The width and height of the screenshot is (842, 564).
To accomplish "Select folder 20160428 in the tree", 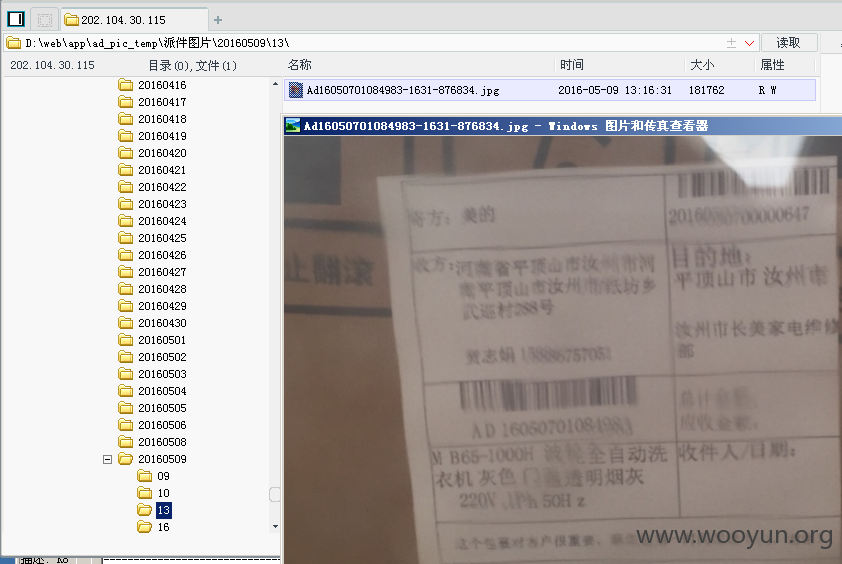I will click(162, 289).
